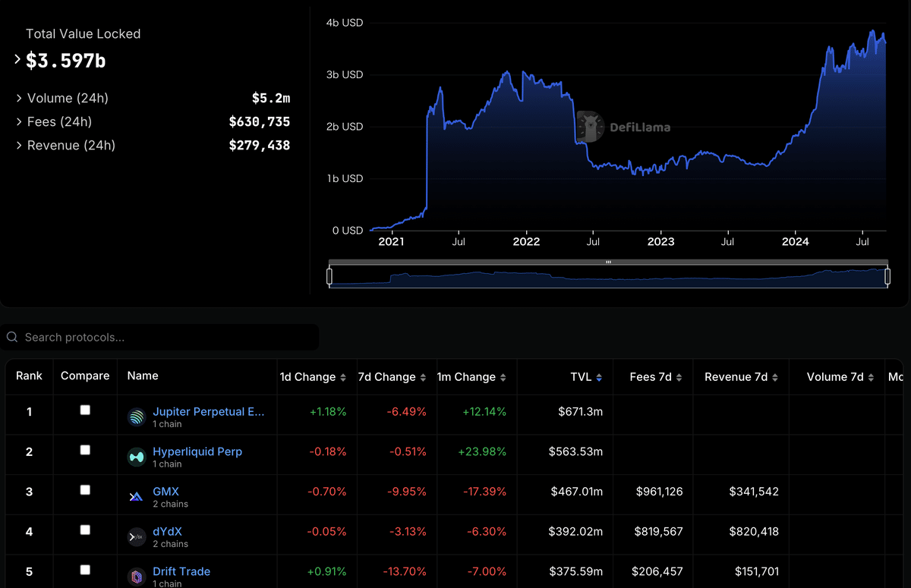Expand the Total Value Locked breakdown
This screenshot has width=911, height=588.
click(17, 59)
